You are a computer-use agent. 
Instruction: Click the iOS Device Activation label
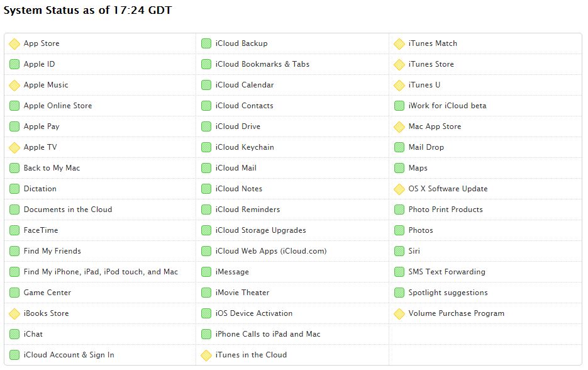point(254,313)
